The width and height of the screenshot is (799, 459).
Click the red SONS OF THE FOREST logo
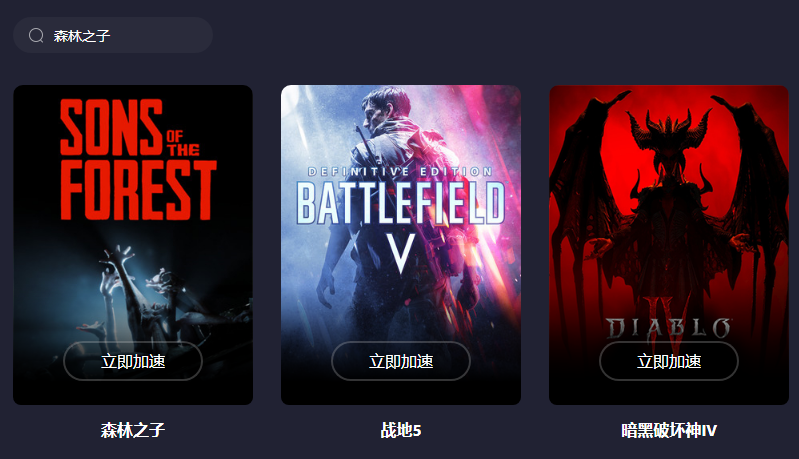pos(138,159)
